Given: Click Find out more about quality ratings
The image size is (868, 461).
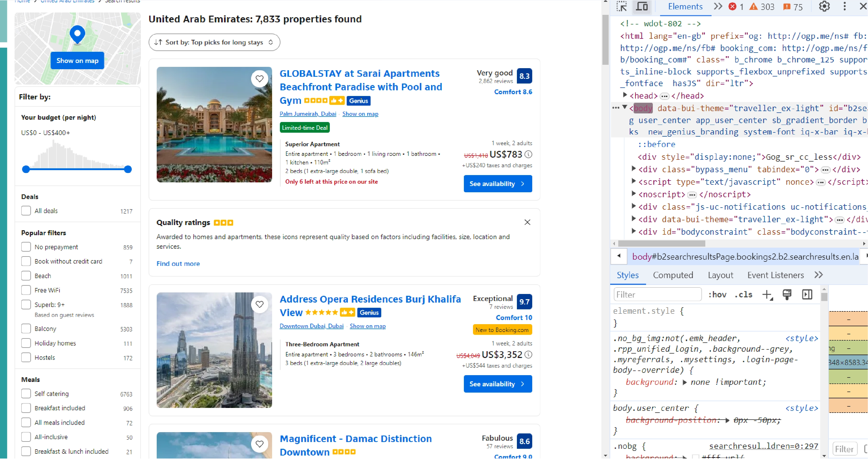Looking at the screenshot, I should (178, 263).
